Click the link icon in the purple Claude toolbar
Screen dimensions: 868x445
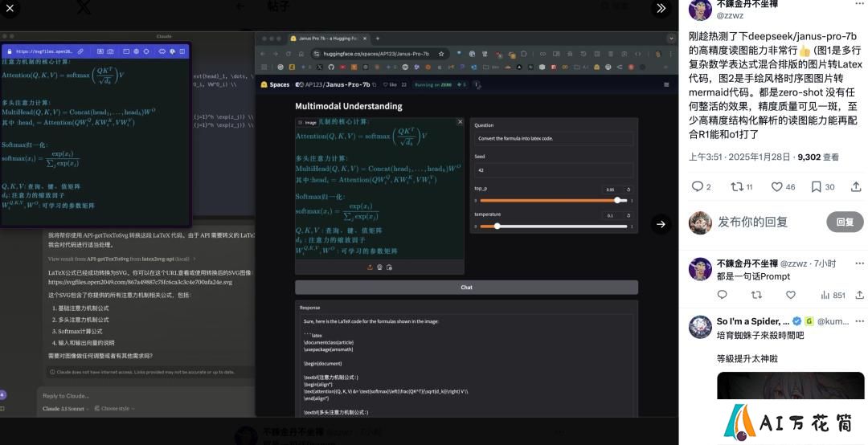[80, 51]
